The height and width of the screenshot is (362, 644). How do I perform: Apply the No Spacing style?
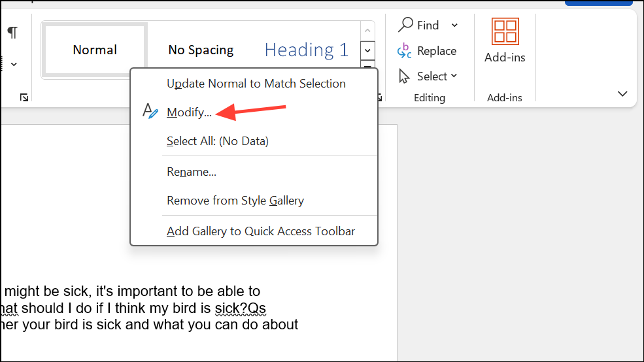coord(201,50)
